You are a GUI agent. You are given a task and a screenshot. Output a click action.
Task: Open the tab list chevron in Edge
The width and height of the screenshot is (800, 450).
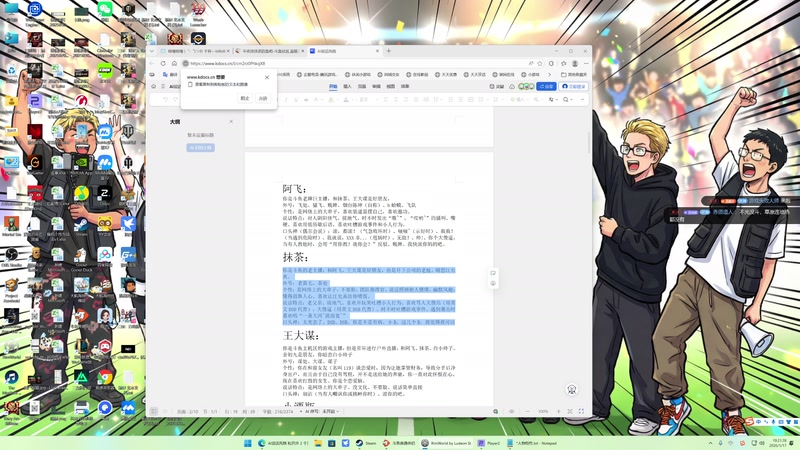click(152, 51)
